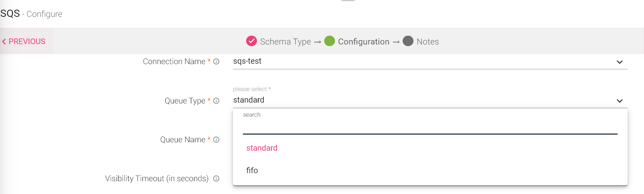Click the left chevron beside PREVIOUS
The image size is (644, 194).
coord(4,42)
